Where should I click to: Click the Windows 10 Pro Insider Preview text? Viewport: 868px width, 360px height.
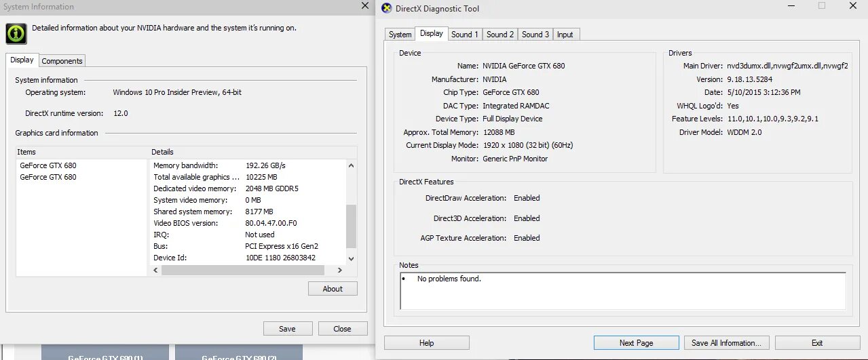177,92
